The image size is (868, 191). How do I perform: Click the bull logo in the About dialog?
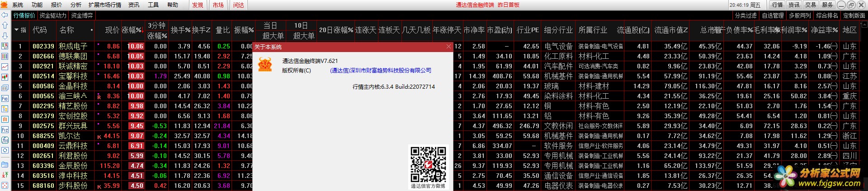(x=265, y=65)
